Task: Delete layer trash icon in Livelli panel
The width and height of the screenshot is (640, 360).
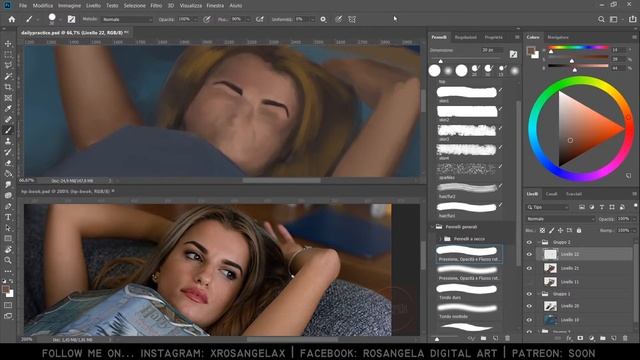Action: [x=625, y=338]
